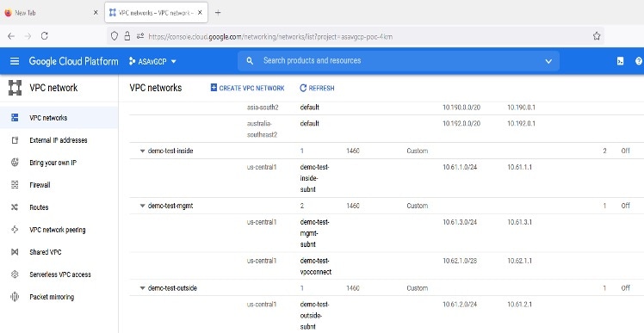Image resolution: width=644 pixels, height=333 pixels.
Task: Switch to the New Tab browser tab
Action: click(x=52, y=13)
